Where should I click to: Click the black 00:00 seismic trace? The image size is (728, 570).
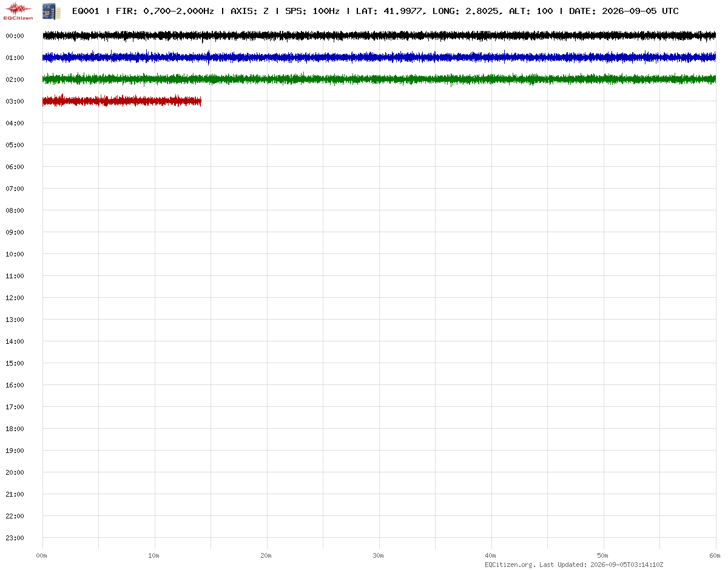click(379, 36)
